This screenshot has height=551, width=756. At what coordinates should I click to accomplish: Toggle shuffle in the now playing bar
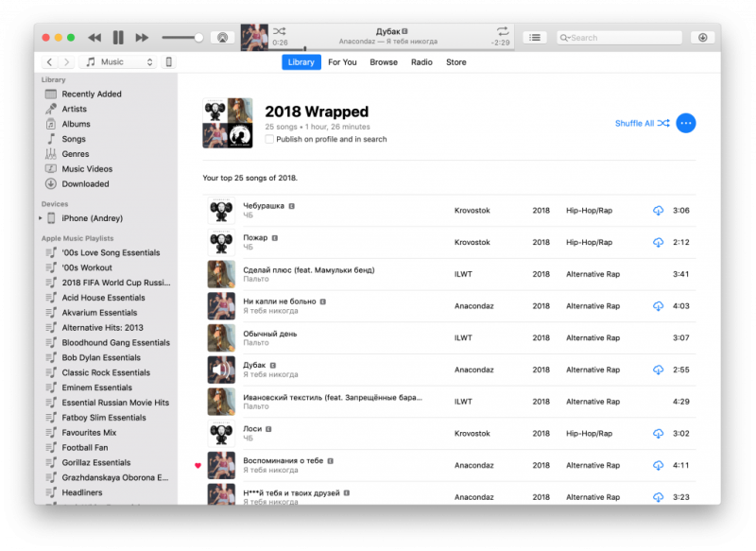tap(279, 31)
